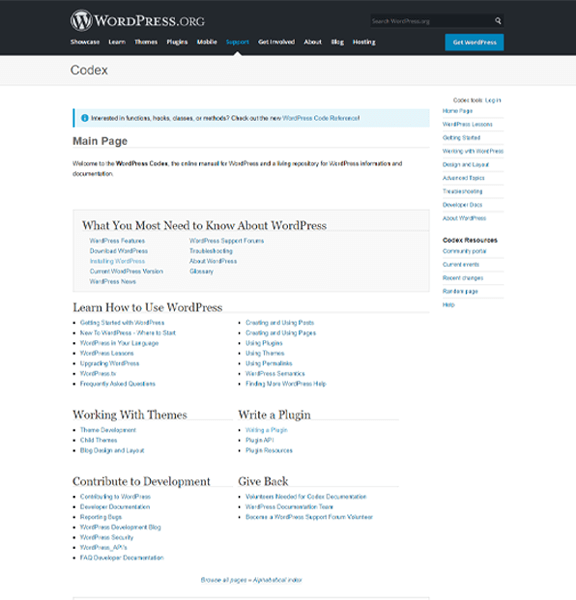This screenshot has height=600, width=576.
Task: Open the Upgrading WordPress link
Action: pyautogui.click(x=109, y=363)
